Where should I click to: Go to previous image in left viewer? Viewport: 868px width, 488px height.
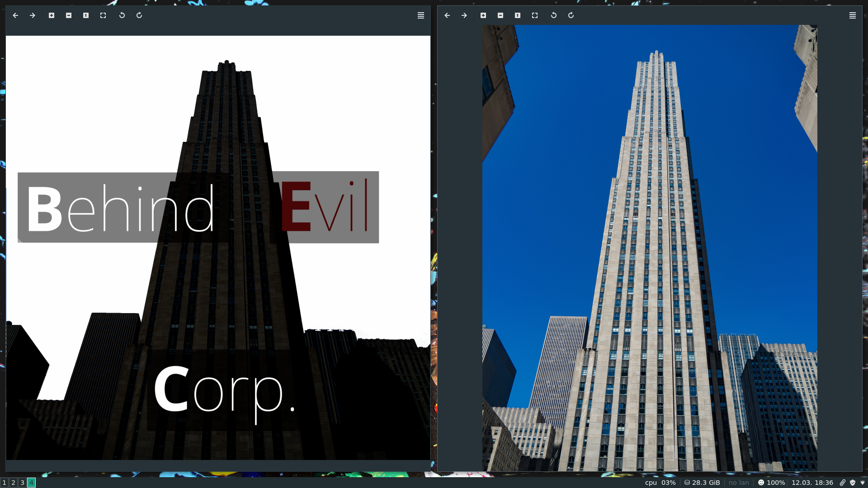15,15
